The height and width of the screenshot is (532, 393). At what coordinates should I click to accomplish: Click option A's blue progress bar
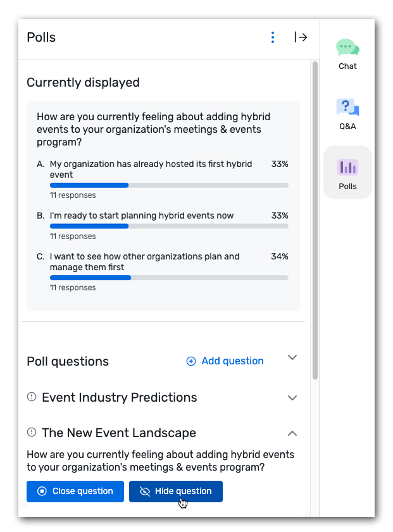[89, 185]
